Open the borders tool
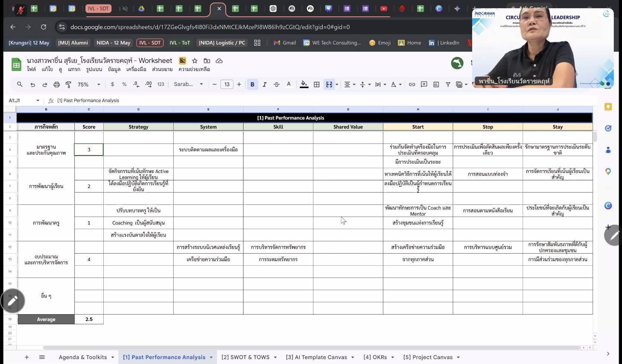Image resolution: width=622 pixels, height=364 pixels. pyautogui.click(x=316, y=85)
